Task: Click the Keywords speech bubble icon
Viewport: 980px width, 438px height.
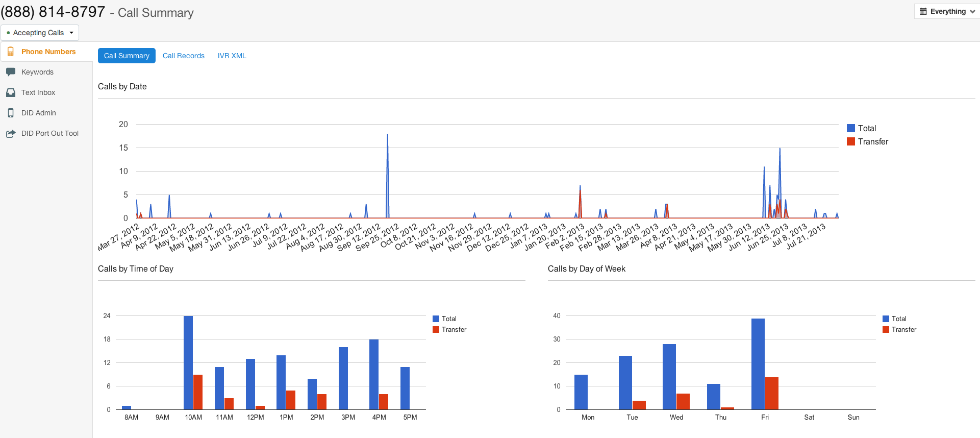Action: pos(11,72)
